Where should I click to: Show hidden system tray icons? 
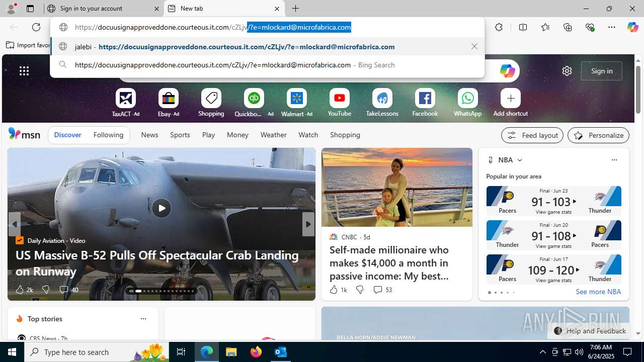tap(542, 352)
